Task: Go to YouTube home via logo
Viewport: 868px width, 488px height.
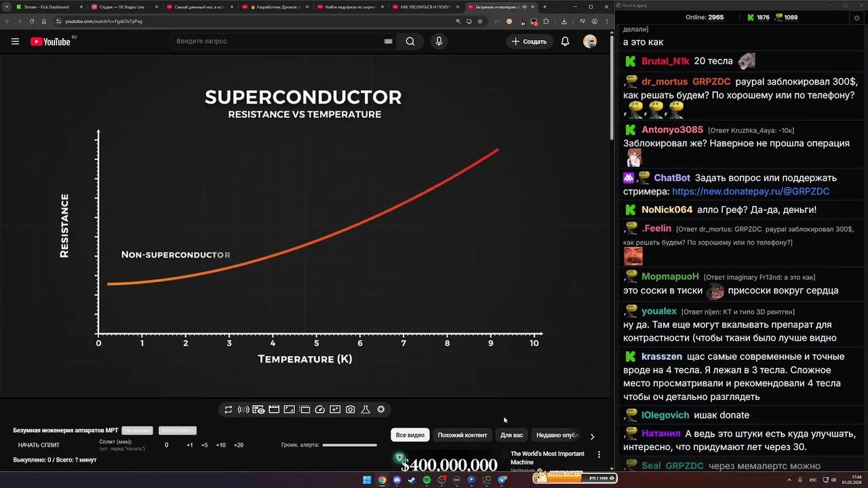Action: [x=50, y=41]
